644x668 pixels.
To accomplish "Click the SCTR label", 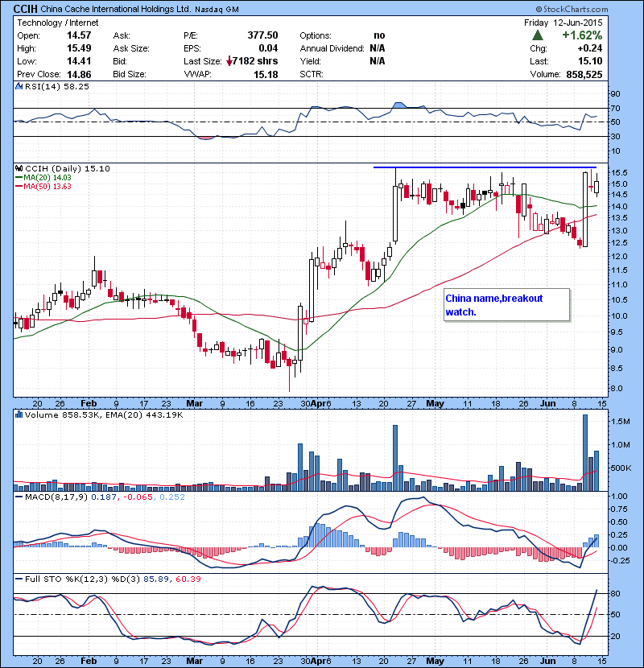I will click(312, 75).
